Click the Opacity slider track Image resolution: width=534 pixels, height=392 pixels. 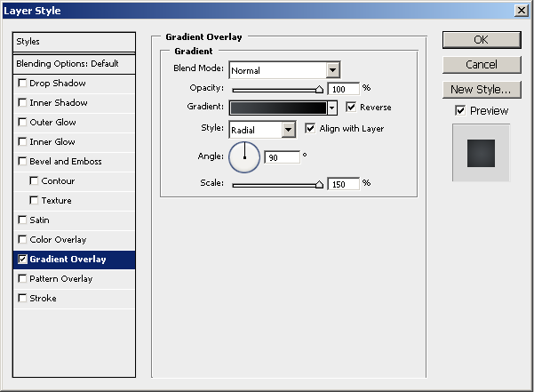coord(275,90)
